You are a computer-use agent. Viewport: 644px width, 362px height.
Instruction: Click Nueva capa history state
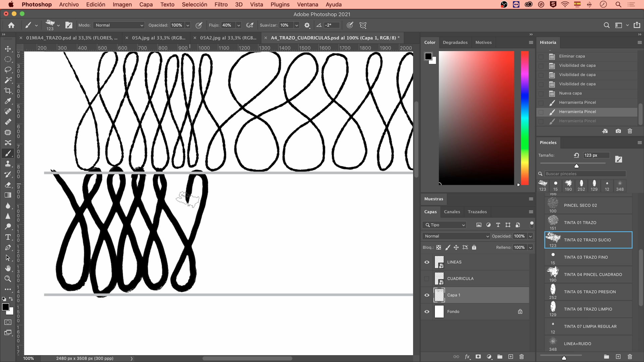click(570, 93)
